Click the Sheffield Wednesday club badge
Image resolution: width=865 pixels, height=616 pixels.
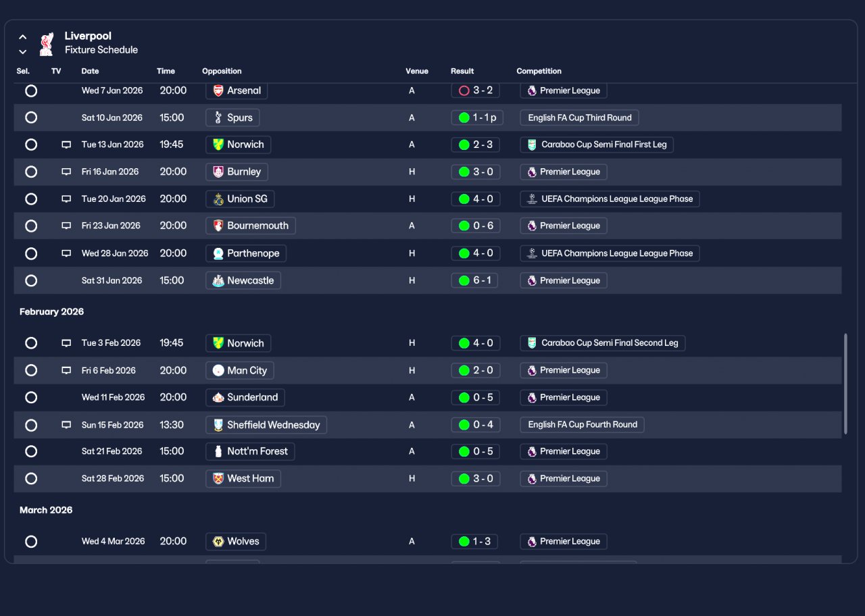click(218, 425)
